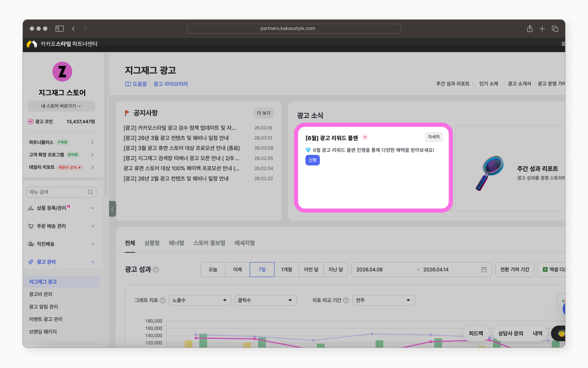Select the 7일 period option
This screenshot has width=588, height=368.
pyautogui.click(x=262, y=270)
